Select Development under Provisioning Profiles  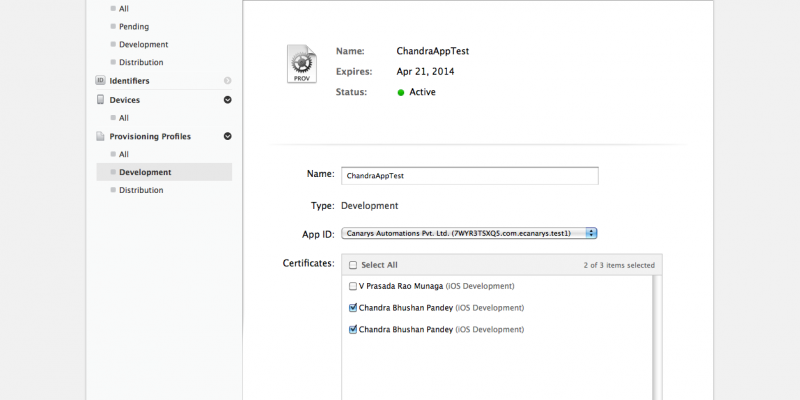coord(145,172)
